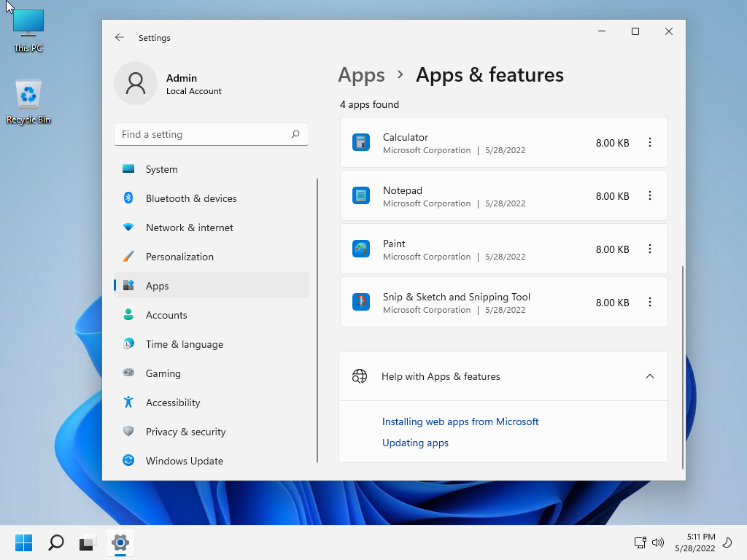Open the three-dot menu for Notepad
747x560 pixels.
point(650,196)
